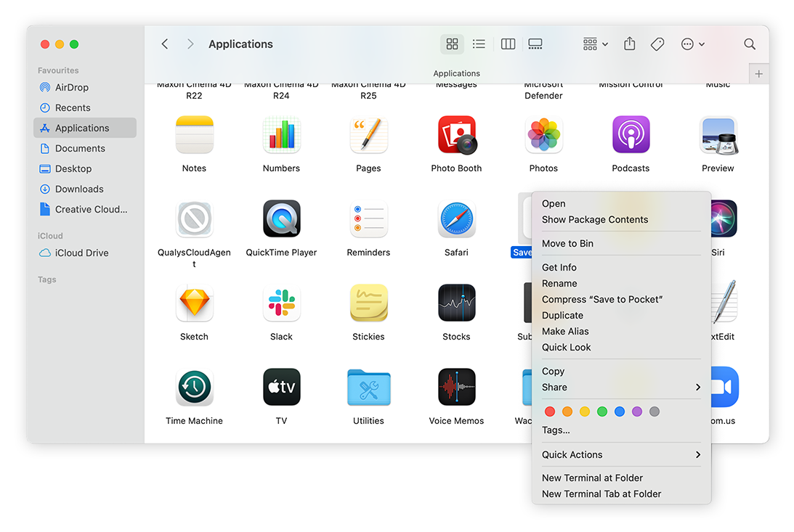Viewport: 794px width, 532px height.
Task: Open the Podcasts app icon
Action: pyautogui.click(x=631, y=136)
